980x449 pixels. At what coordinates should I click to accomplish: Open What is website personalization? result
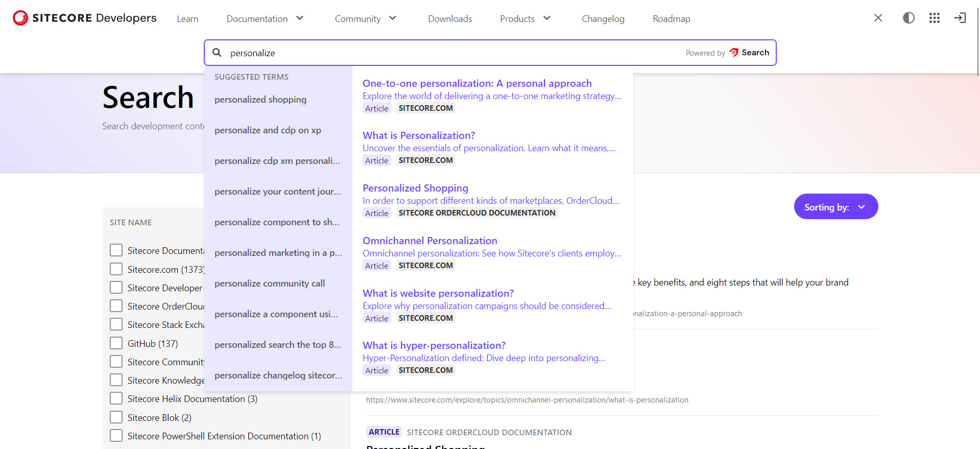pyautogui.click(x=438, y=293)
